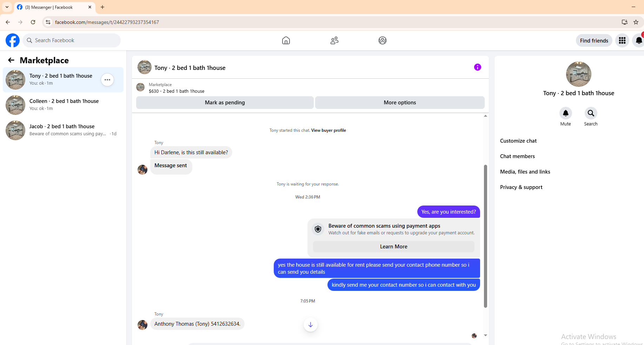644x345 pixels.
Task: Click the Search Facebook field
Action: 72,40
